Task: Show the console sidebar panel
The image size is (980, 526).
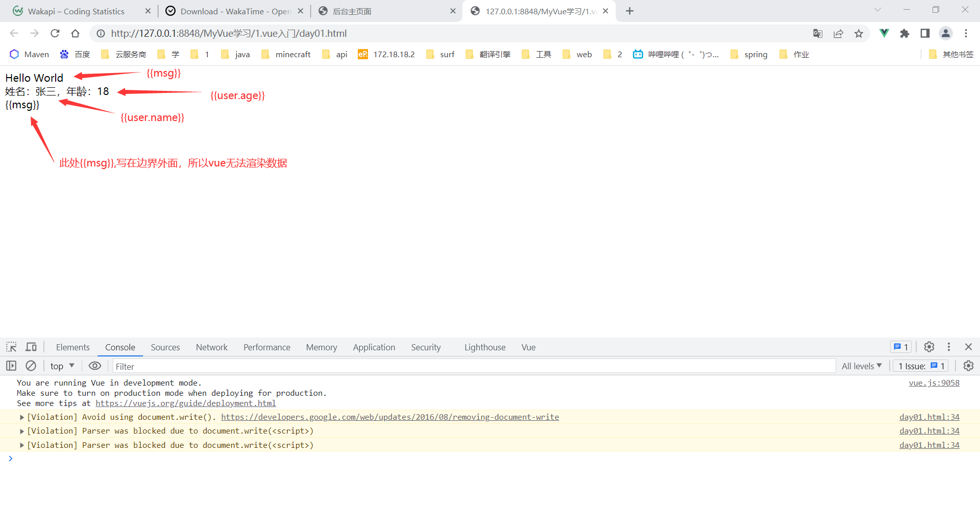Action: point(11,366)
